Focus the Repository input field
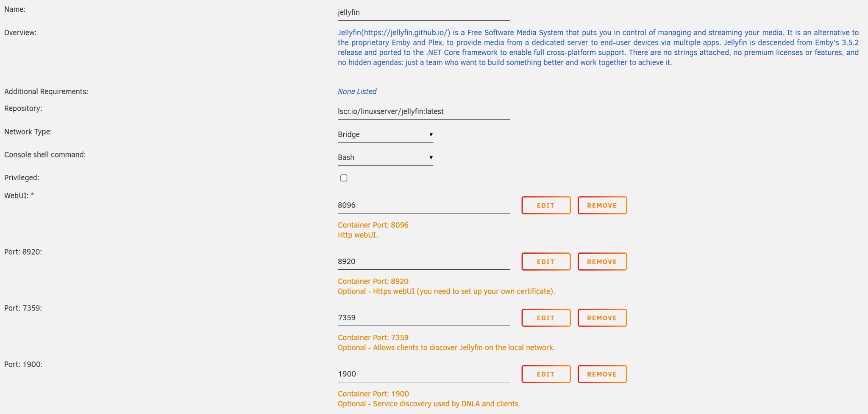868x414 pixels. 423,112
